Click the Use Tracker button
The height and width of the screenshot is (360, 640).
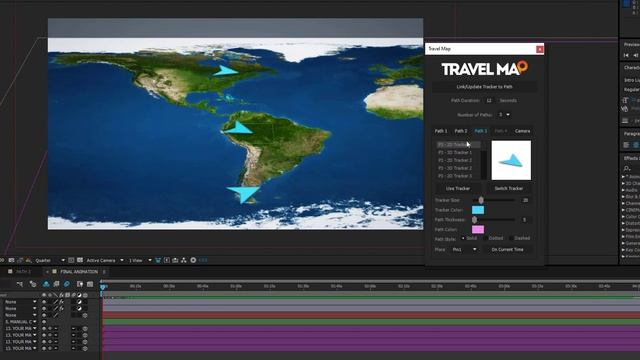click(458, 189)
